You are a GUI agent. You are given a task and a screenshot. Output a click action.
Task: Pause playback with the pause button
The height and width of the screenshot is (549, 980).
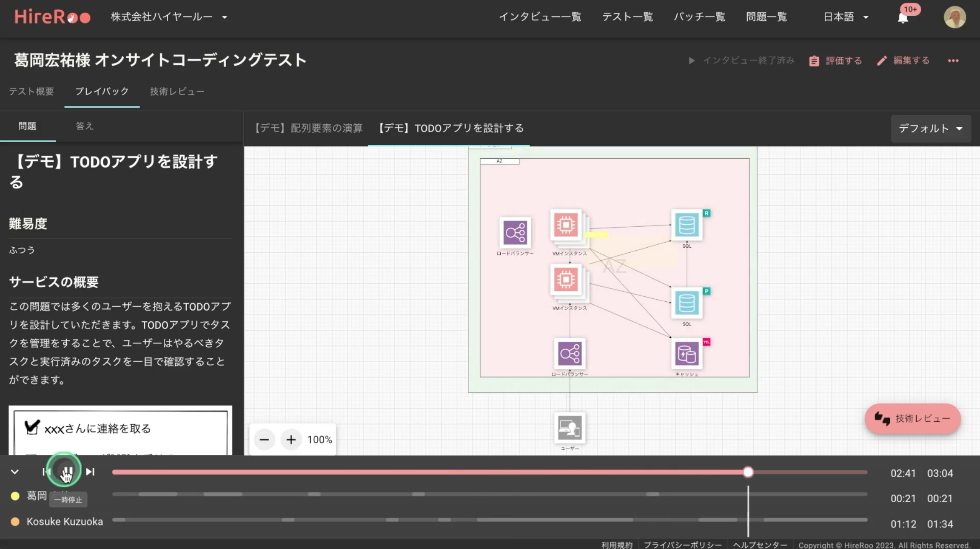66,472
